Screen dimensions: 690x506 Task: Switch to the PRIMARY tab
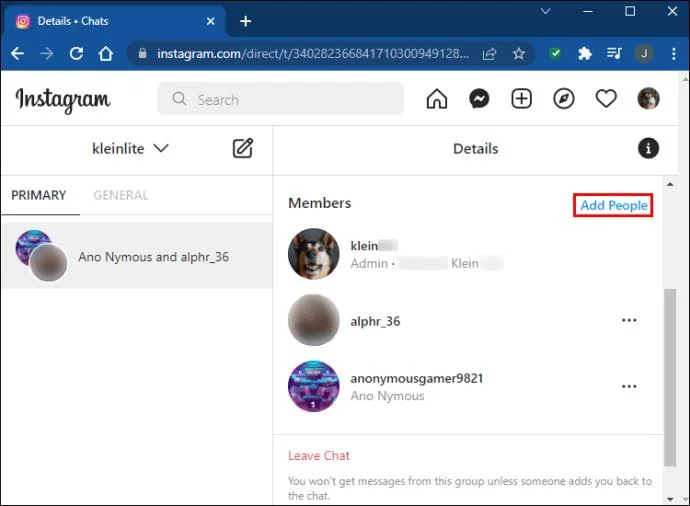point(39,195)
